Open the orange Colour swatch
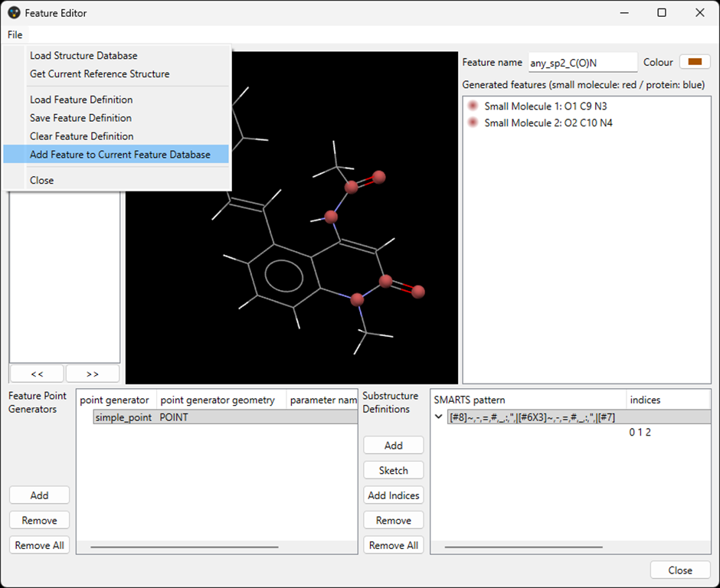Image resolution: width=720 pixels, height=588 pixels. (x=695, y=62)
